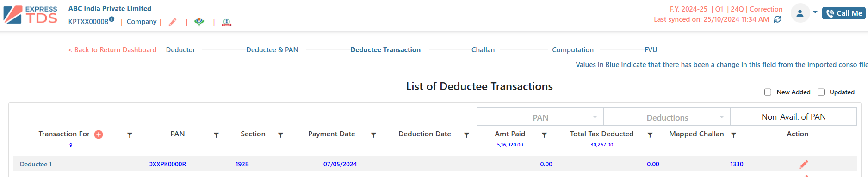Open the green lotus icon in header
This screenshot has height=177, width=868.
199,22
